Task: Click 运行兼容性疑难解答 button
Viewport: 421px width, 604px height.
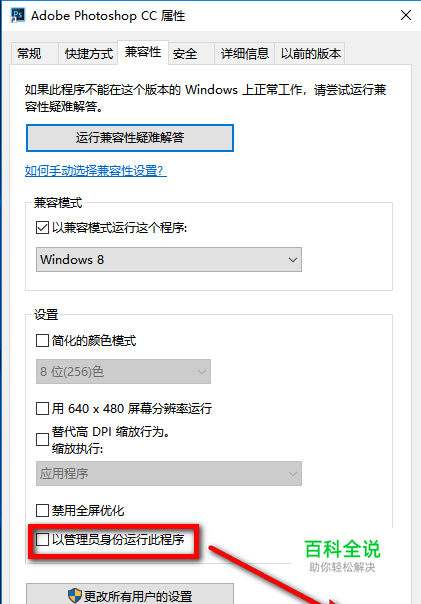Action: click(130, 138)
